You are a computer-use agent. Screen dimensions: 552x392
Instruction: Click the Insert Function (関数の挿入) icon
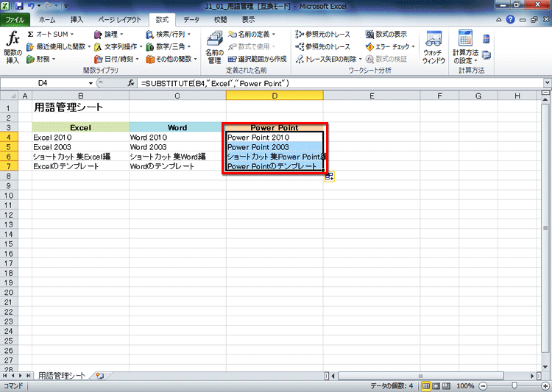(13, 47)
